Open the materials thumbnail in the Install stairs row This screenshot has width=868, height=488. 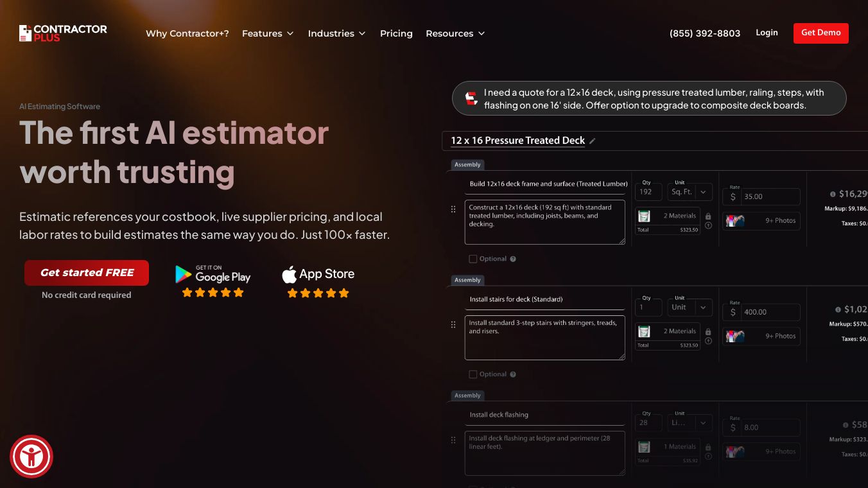644,331
